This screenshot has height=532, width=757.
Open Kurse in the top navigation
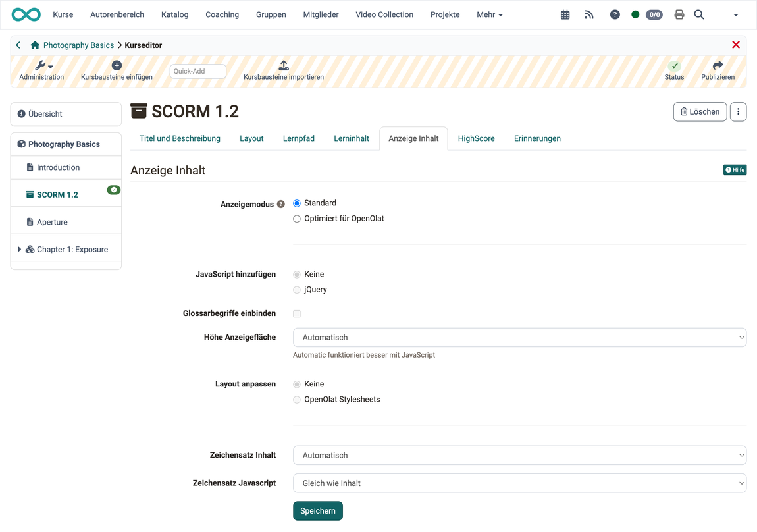tap(63, 15)
